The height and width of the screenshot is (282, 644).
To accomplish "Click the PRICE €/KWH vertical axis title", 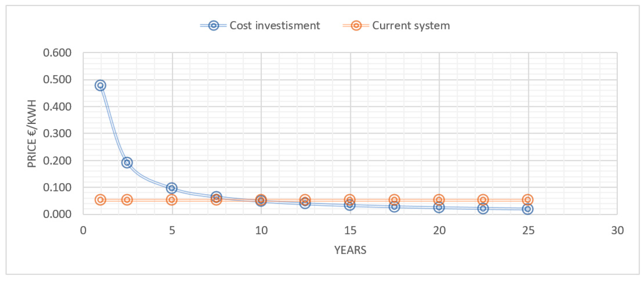I will tap(32, 134).
